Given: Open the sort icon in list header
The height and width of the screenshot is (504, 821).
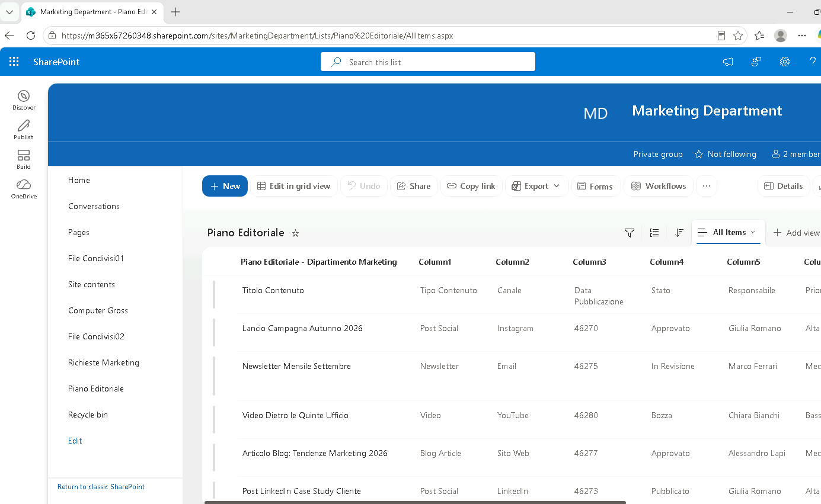Looking at the screenshot, I should click(x=679, y=233).
